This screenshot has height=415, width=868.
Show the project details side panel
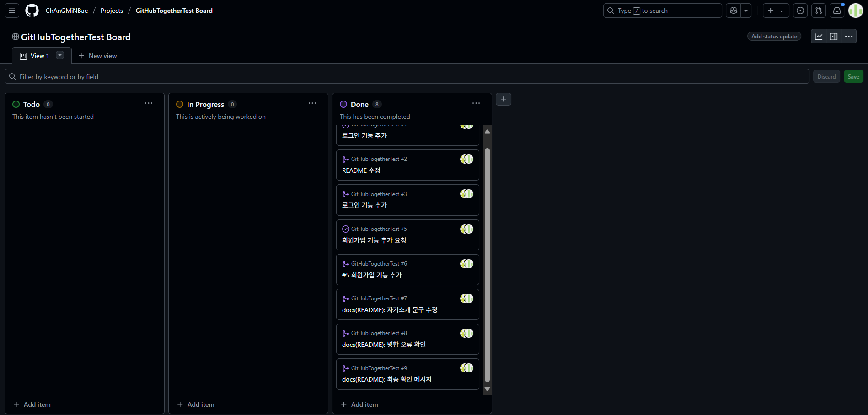(834, 37)
